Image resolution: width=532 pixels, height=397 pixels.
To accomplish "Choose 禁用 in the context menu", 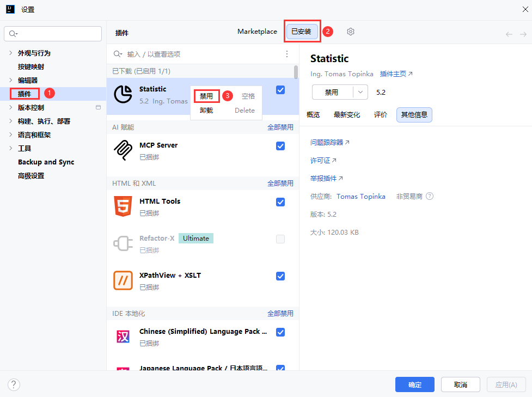I will click(x=206, y=96).
